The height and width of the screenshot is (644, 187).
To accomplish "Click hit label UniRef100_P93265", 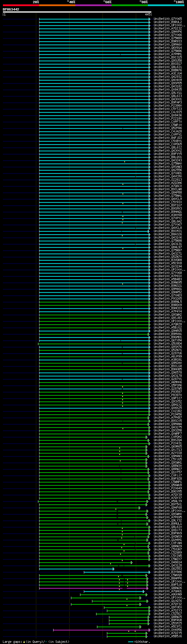I will click(168, 299).
